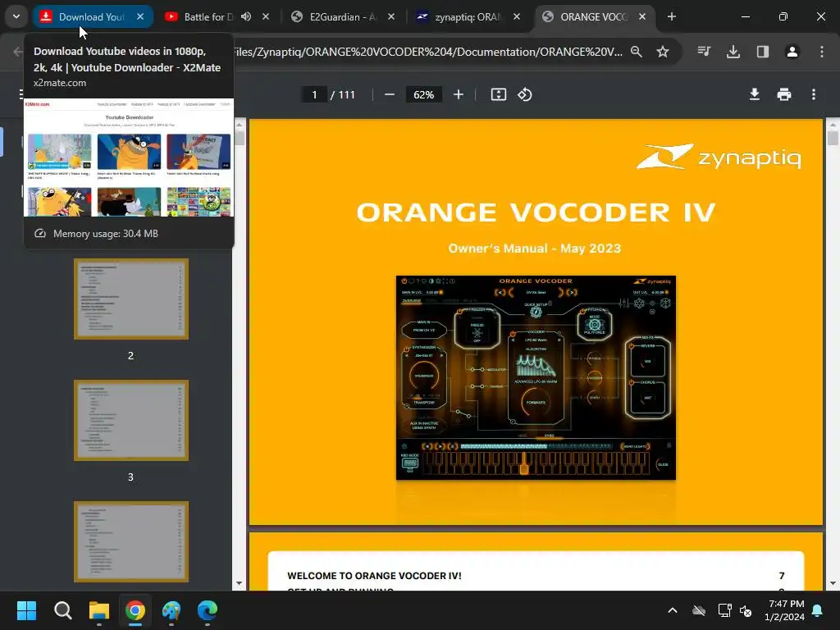The height and width of the screenshot is (630, 840).
Task: Click the zynaptiq logo on cover page
Action: (x=719, y=157)
